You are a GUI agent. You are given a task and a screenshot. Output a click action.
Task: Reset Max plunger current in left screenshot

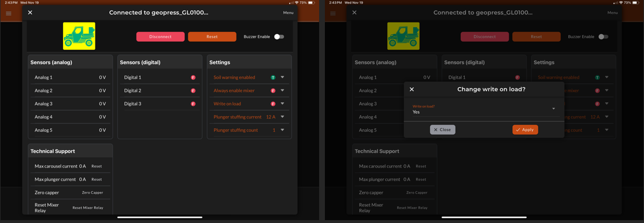pyautogui.click(x=97, y=180)
